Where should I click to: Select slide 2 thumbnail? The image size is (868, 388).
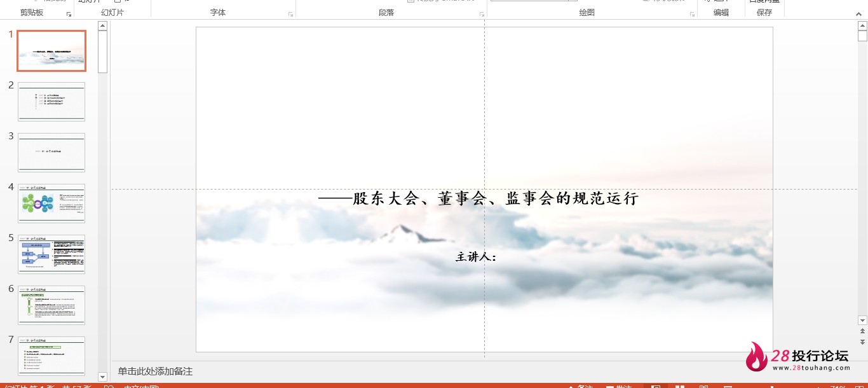tap(51, 101)
